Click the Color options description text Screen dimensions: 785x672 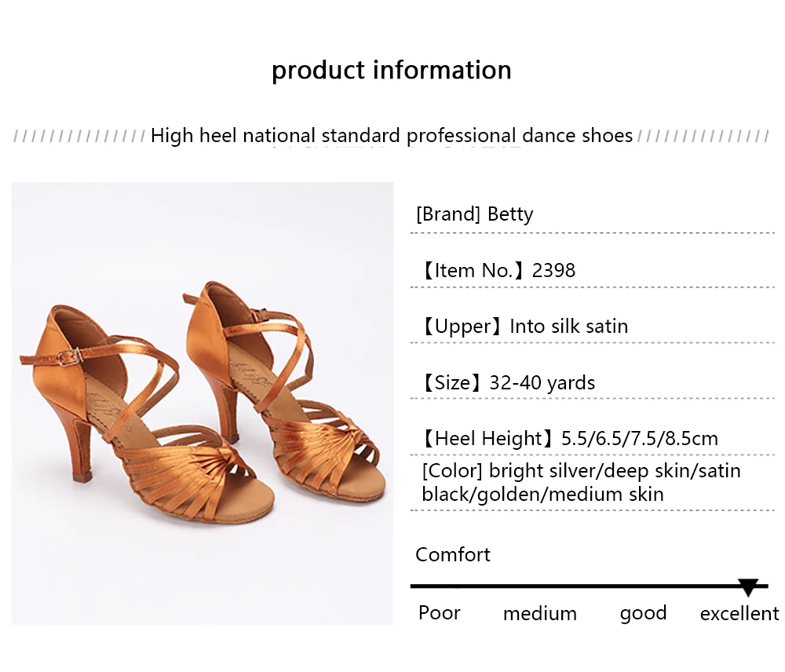click(x=581, y=482)
